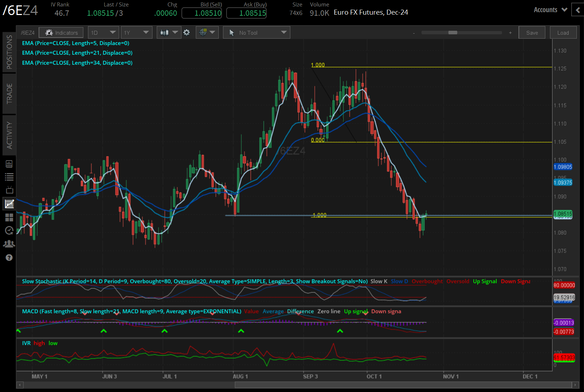
Task: Click the market data book icon in sidebar
Action: coord(9,164)
